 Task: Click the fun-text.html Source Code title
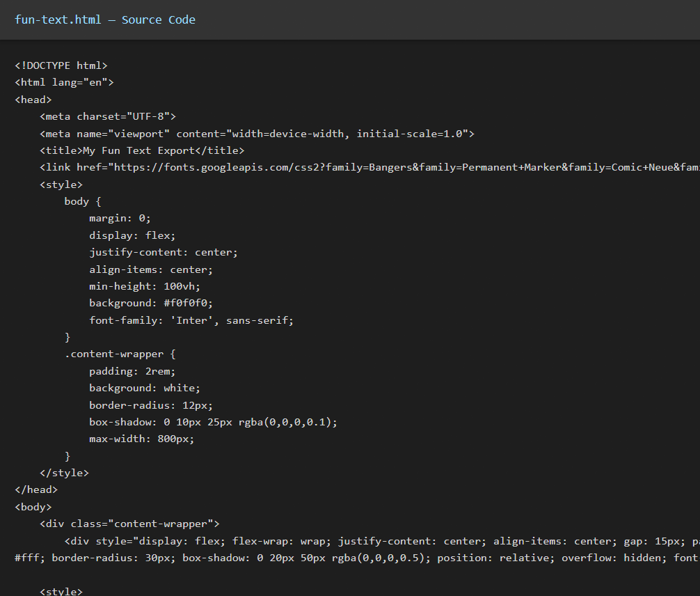[x=105, y=19]
